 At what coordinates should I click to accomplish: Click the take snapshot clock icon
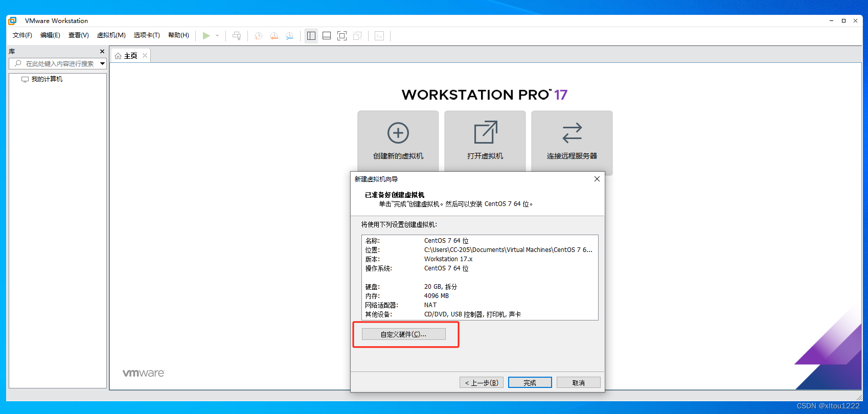(x=259, y=36)
